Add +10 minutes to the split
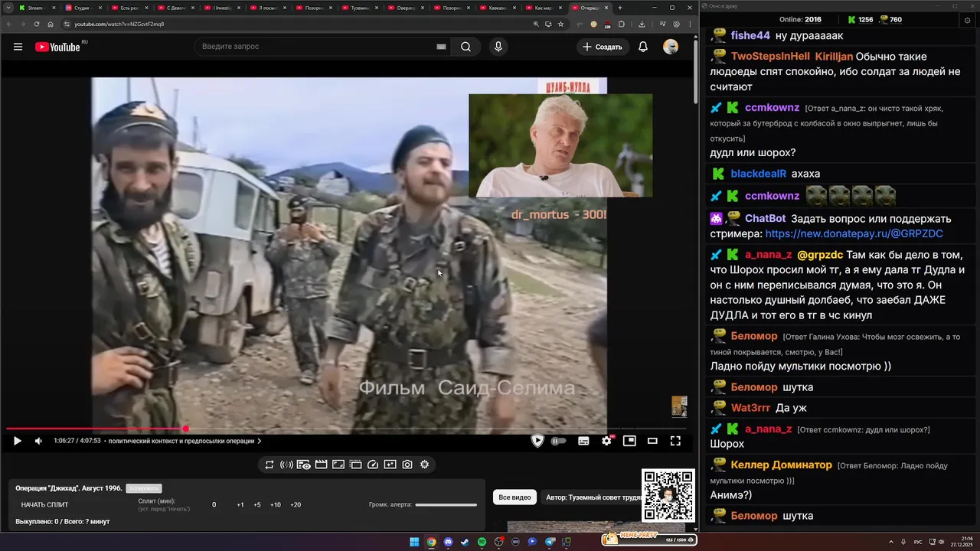Screen dimensions: 980x551 pos(276,505)
